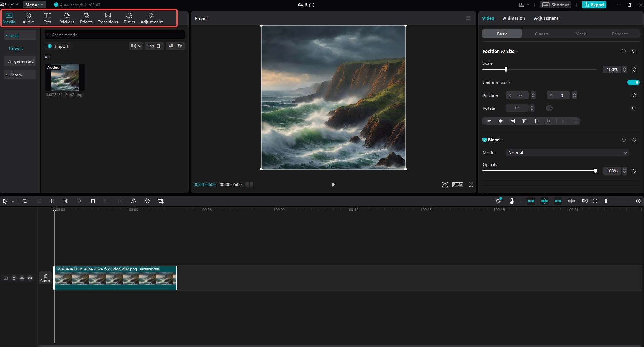644x347 pixels.
Task: Switch to the Animation tab
Action: 514,18
